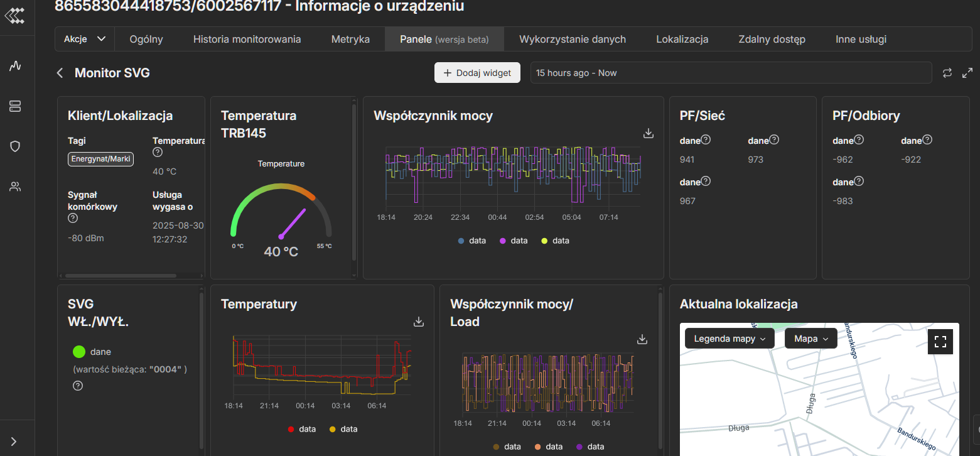Viewport: 980px width, 456px height.
Task: Click the 40 °C reading under the gauge
Action: point(281,252)
